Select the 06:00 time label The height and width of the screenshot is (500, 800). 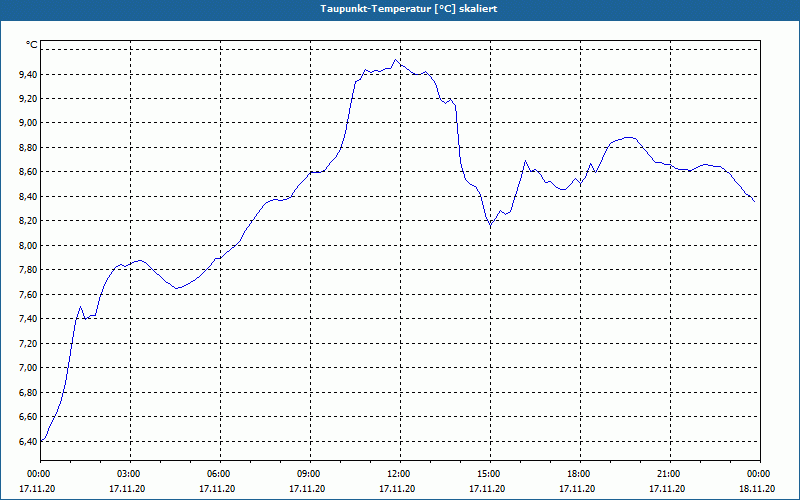click(x=218, y=474)
